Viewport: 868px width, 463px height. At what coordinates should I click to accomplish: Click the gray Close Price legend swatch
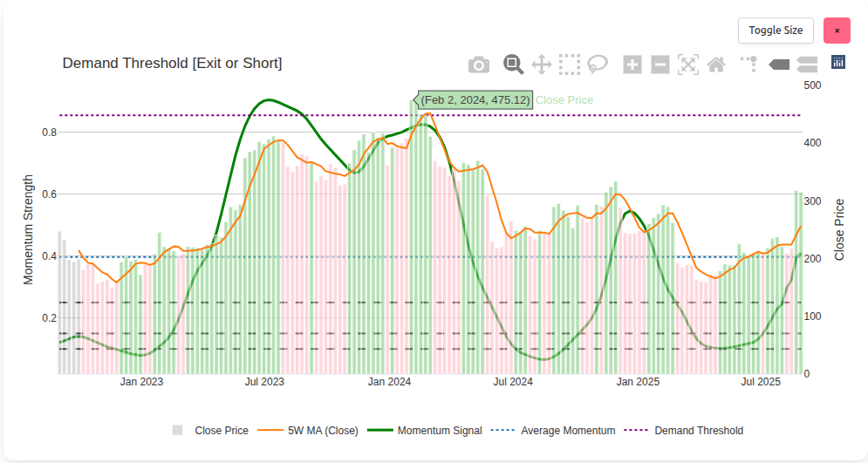(177, 430)
